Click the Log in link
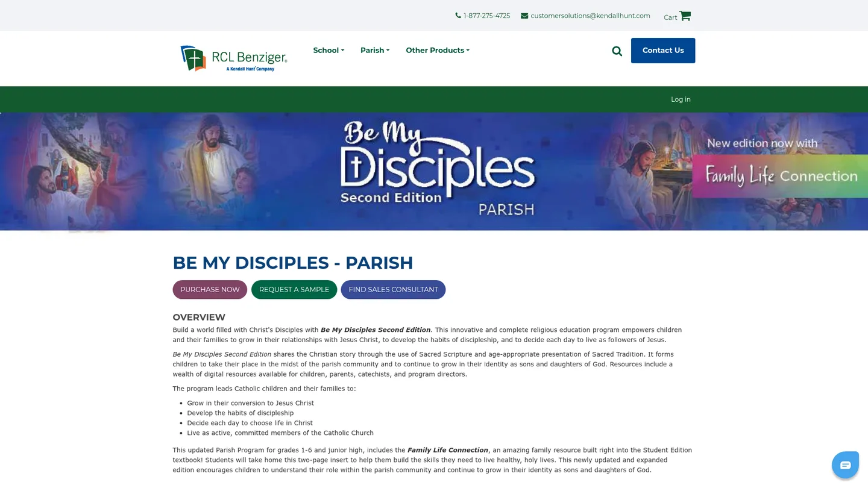 pyautogui.click(x=681, y=99)
